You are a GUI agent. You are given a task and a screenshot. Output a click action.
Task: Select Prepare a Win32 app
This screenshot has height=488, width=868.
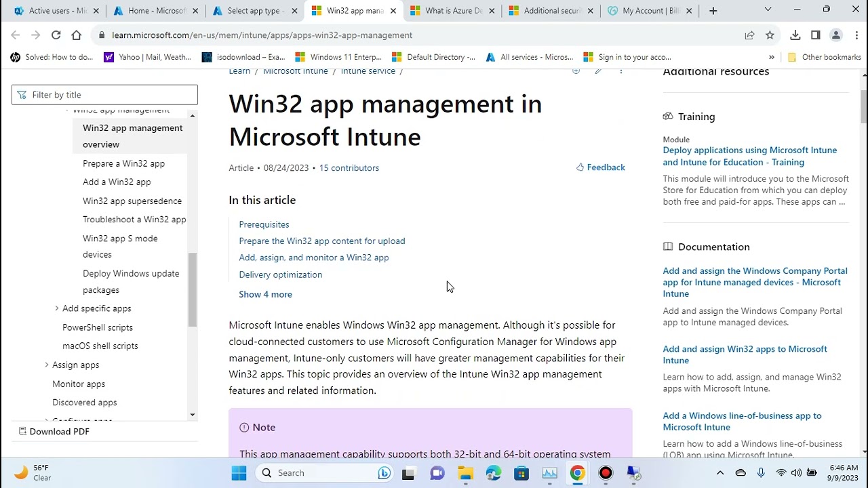123,163
